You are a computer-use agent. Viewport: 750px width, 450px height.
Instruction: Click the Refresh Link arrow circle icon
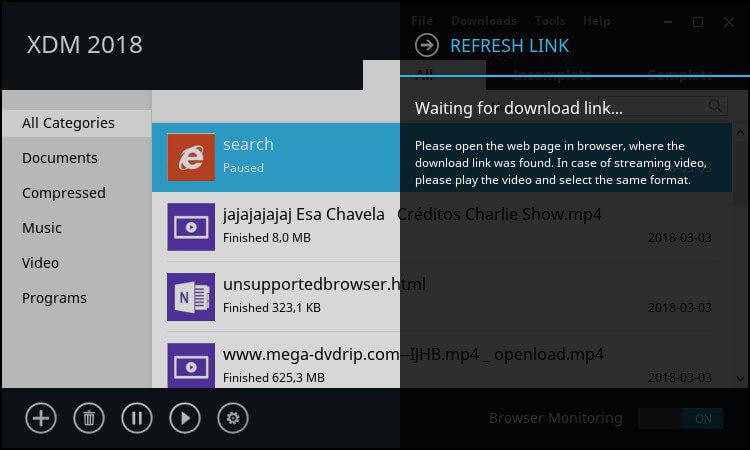(427, 45)
